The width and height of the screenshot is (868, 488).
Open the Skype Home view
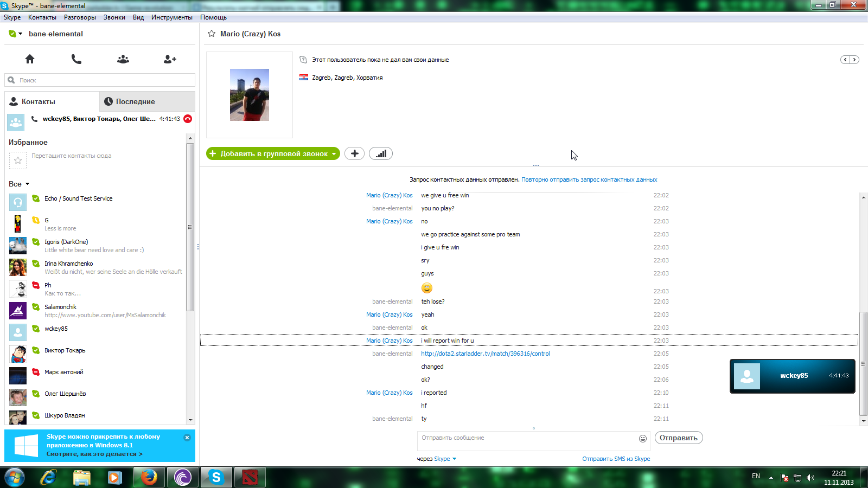point(30,59)
